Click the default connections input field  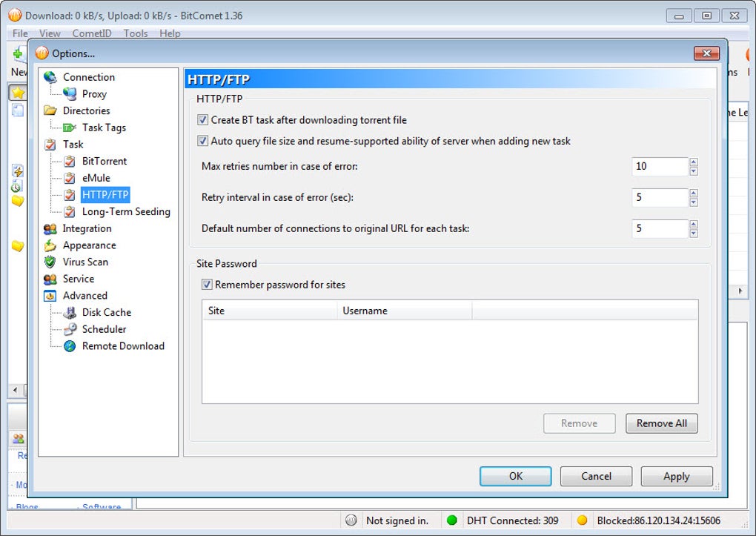click(660, 228)
